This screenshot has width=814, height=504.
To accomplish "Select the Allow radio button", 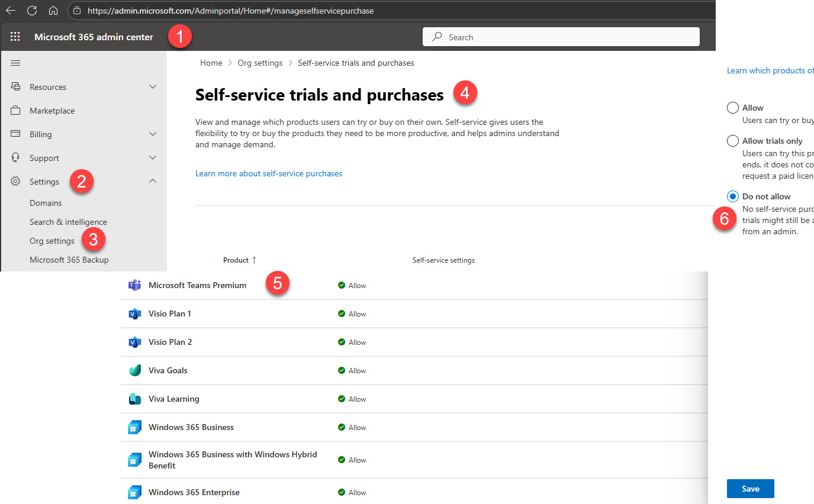I will tap(733, 108).
